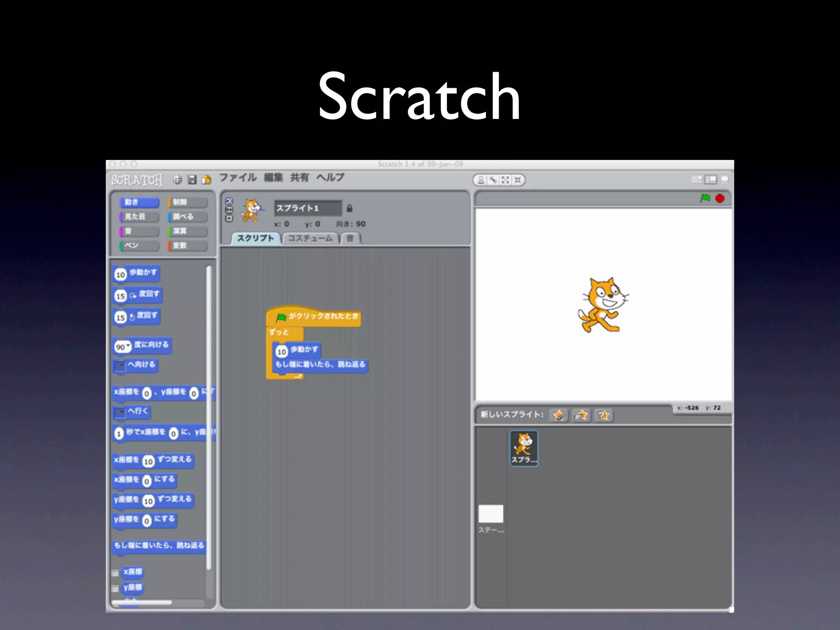Edit the sprite name field スプライト1

(x=308, y=208)
